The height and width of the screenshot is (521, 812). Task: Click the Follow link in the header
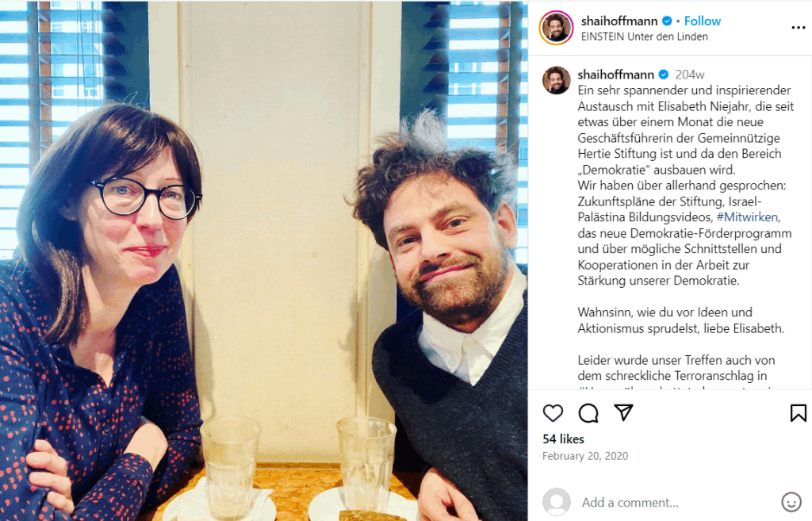click(703, 21)
